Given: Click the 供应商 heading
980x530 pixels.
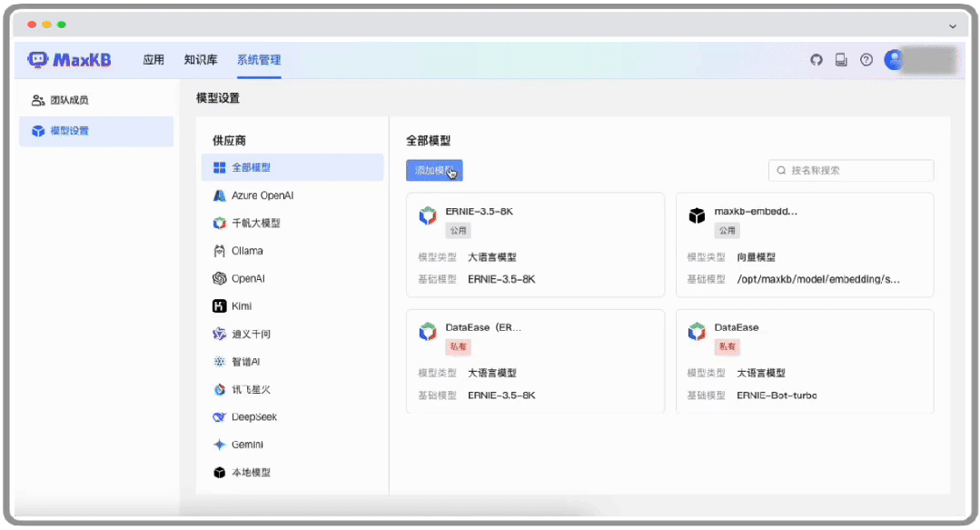Looking at the screenshot, I should (230, 141).
